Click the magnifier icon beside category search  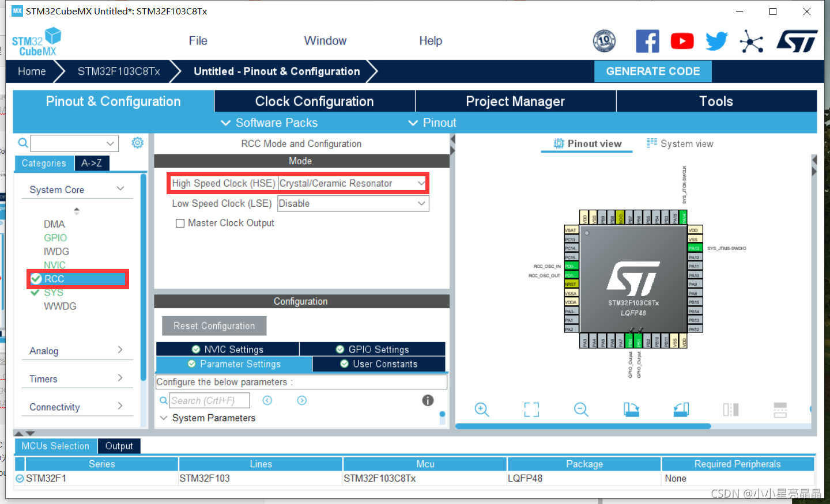[22, 143]
